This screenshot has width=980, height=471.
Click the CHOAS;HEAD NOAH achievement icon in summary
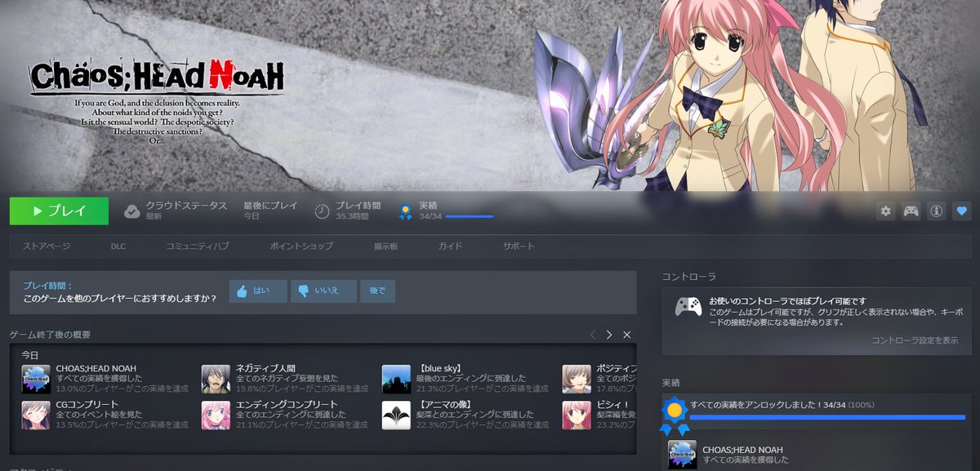tap(36, 379)
